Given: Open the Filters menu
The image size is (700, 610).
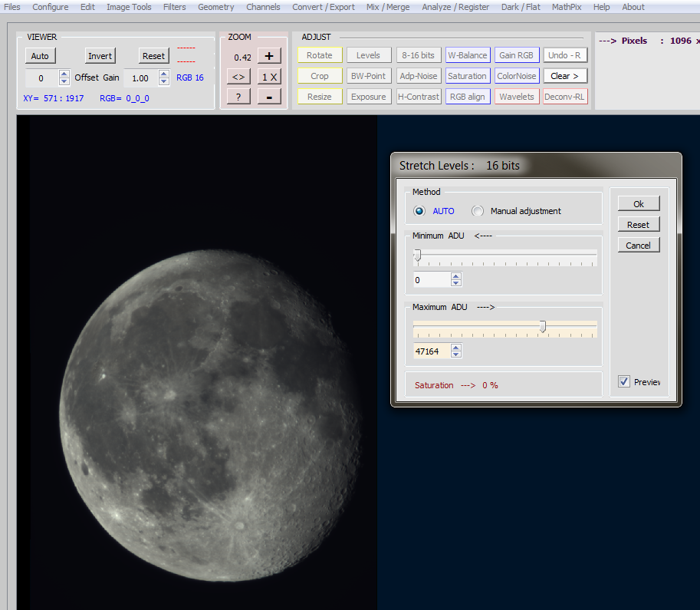Looking at the screenshot, I should [x=174, y=7].
